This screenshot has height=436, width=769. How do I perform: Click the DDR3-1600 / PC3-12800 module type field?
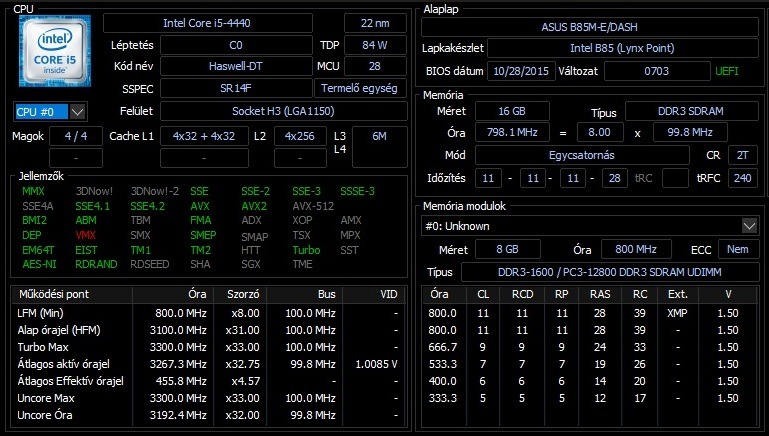(x=610, y=272)
